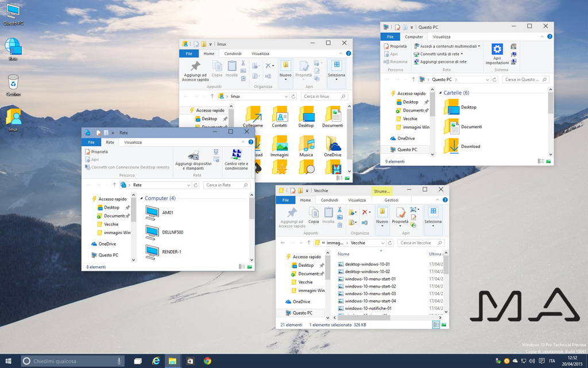Click the help icon in the Questo PC window
The image size is (588, 368).
tap(550, 37)
